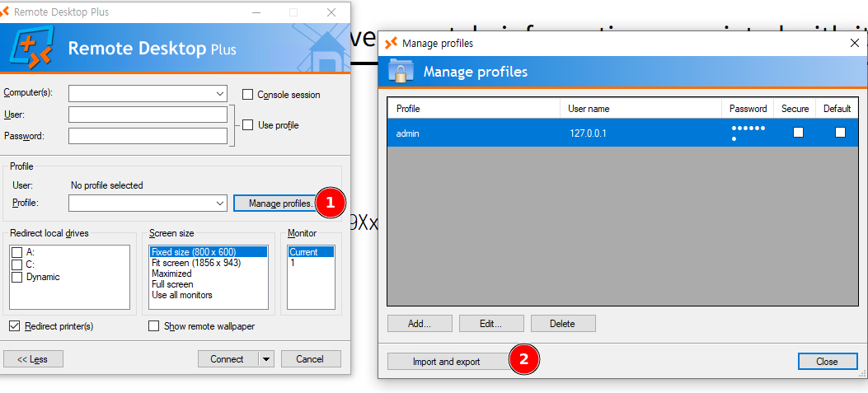The width and height of the screenshot is (868, 393).
Task: Click Add... in Manage profiles
Action: click(x=420, y=324)
